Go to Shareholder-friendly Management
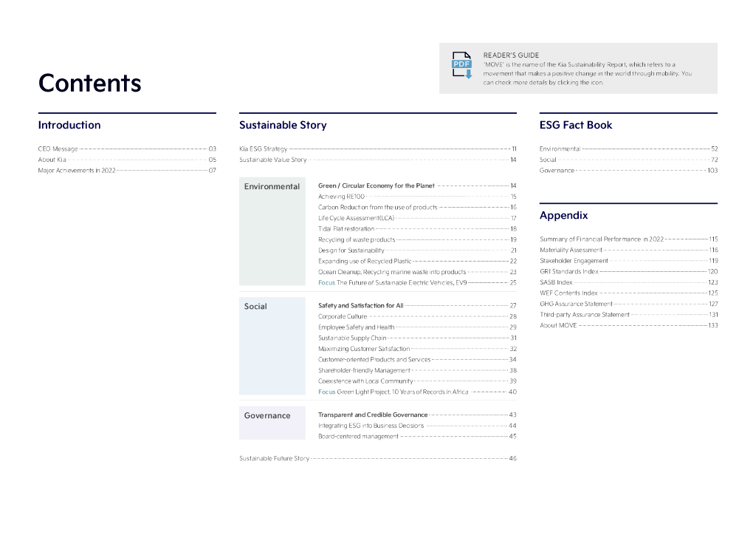 [x=417, y=370]
